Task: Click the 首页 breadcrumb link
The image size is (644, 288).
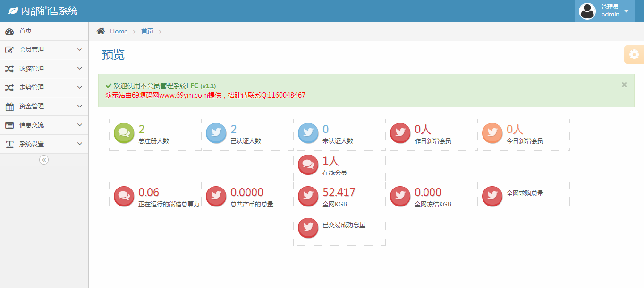Action: click(x=147, y=31)
